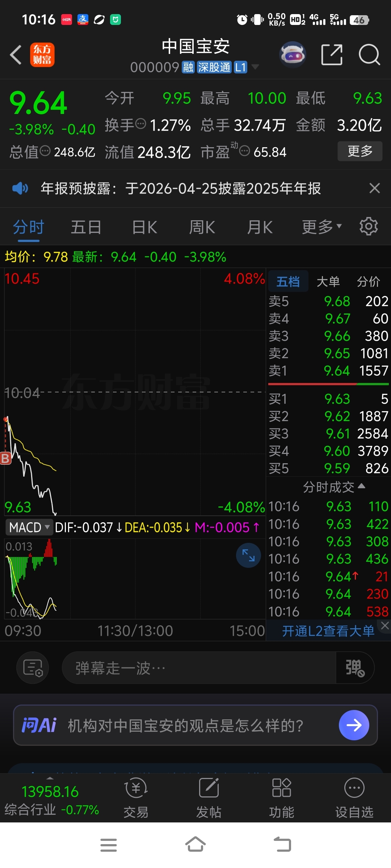Tap 买3 row with 2584 volume
391x868 pixels.
click(328, 433)
